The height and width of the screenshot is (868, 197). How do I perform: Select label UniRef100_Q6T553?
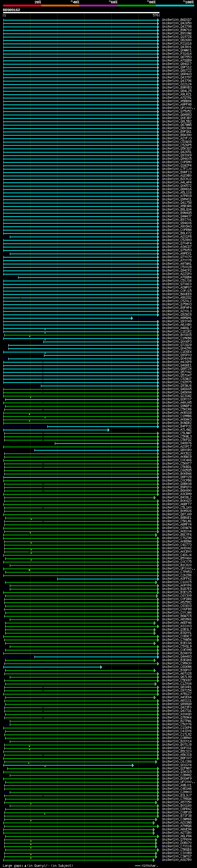(177, 57)
